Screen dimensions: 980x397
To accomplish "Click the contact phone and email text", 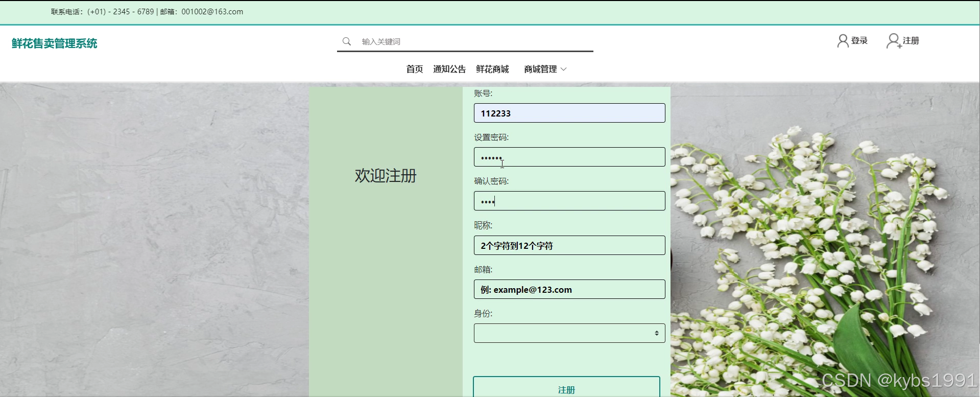I will point(147,12).
